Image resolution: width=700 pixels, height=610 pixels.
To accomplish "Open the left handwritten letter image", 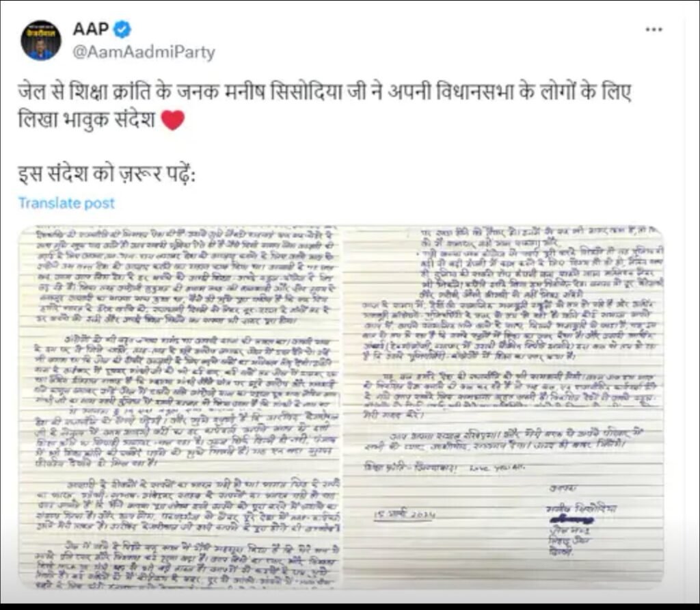I will [x=180, y=408].
